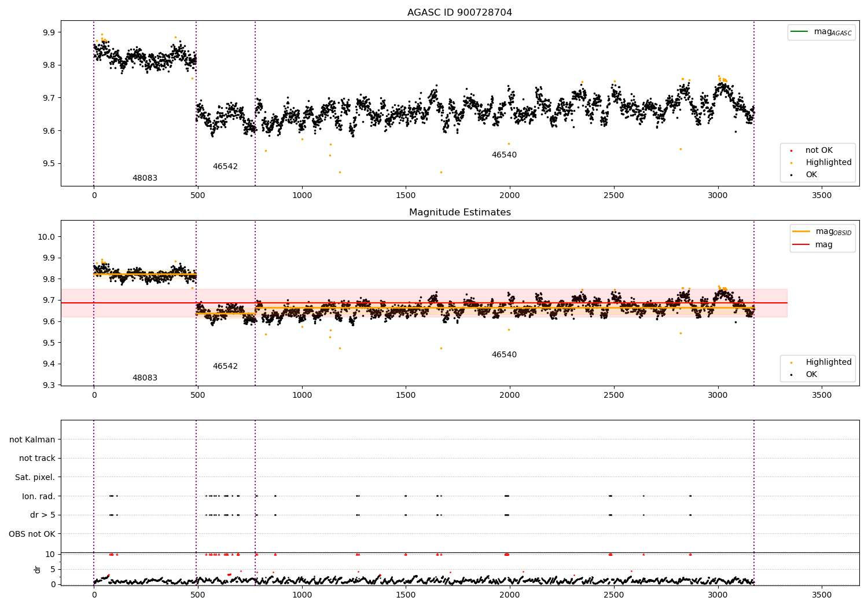Viewport: 868px width, 608px height.
Task: Click the 9.5 y-tick in top plot
Action: (48, 164)
